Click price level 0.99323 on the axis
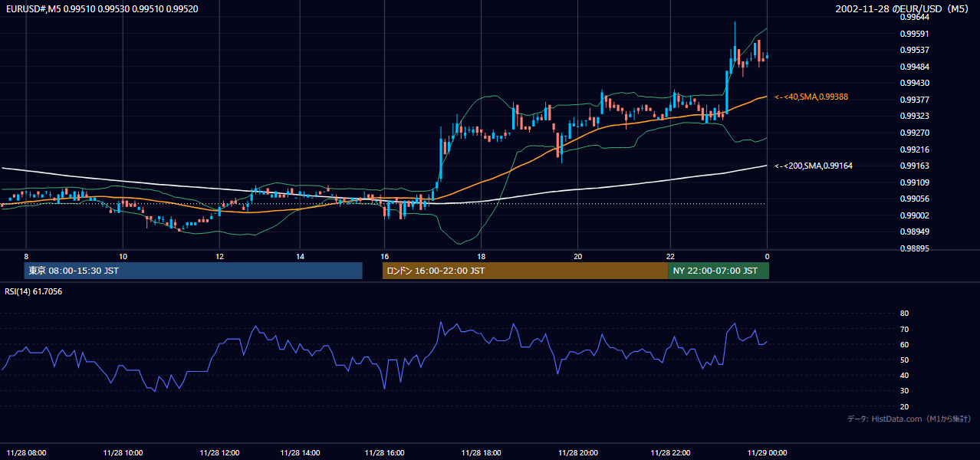The image size is (980, 460). point(914,117)
